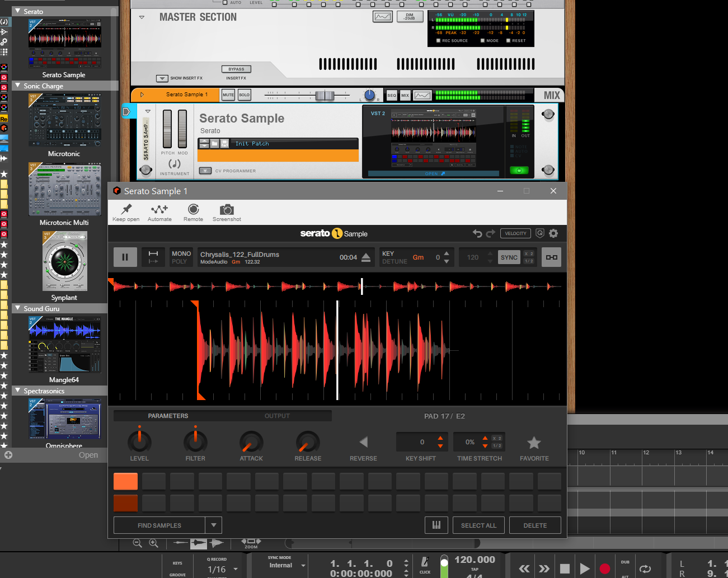
Task: Expand the CV Programmer section
Action: click(x=205, y=171)
